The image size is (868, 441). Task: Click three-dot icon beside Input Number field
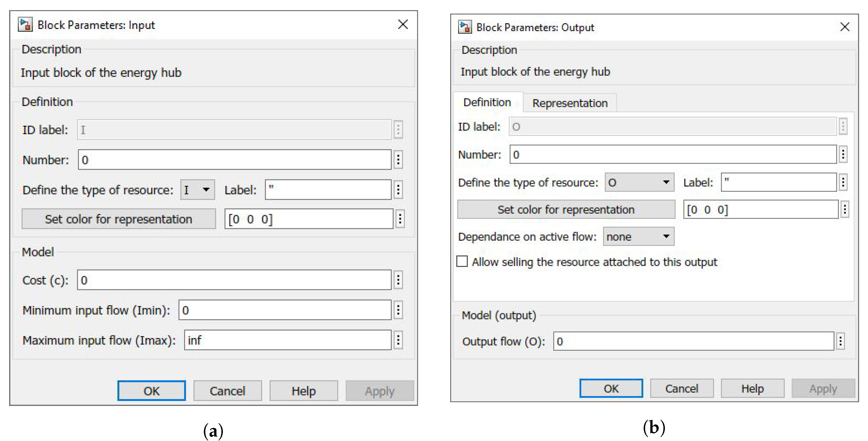398,160
